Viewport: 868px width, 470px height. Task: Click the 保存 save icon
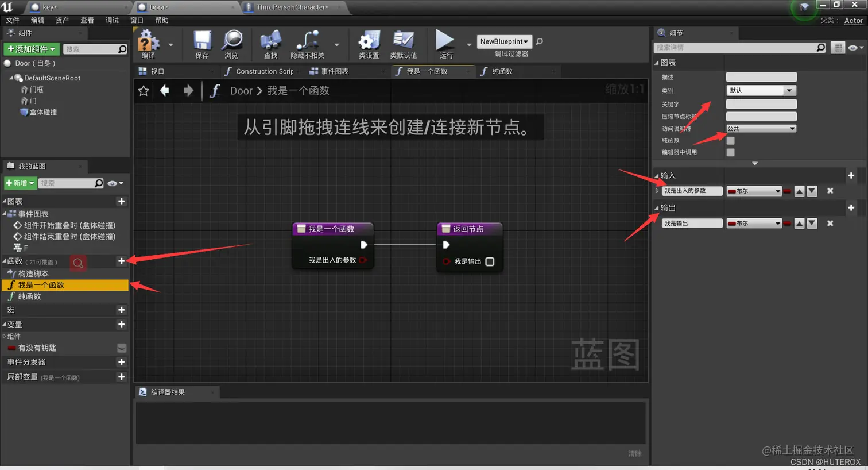[x=202, y=44]
